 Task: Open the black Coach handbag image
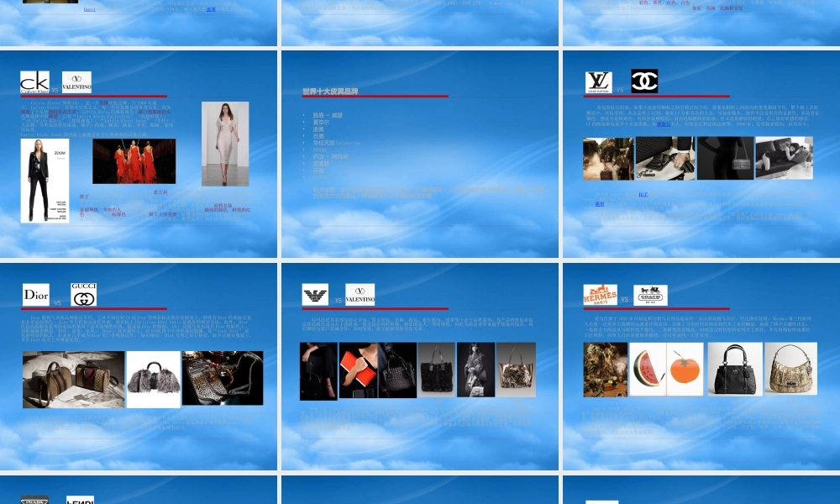click(735, 370)
